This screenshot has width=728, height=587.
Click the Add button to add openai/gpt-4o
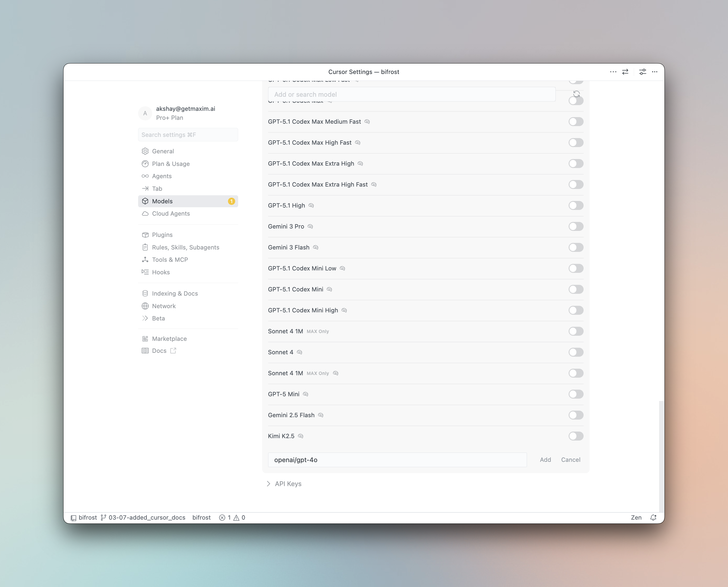[545, 460]
